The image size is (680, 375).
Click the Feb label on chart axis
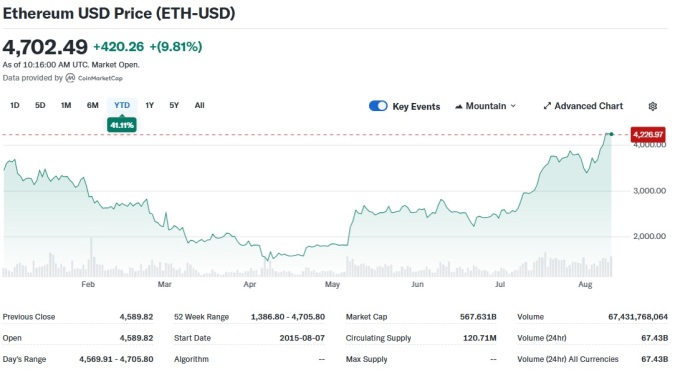coord(88,284)
